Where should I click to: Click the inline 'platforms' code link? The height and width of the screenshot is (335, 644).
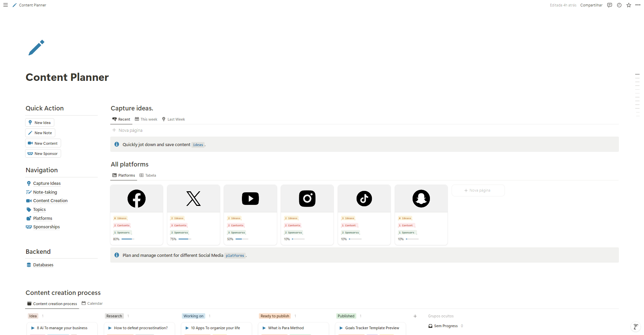click(x=235, y=255)
